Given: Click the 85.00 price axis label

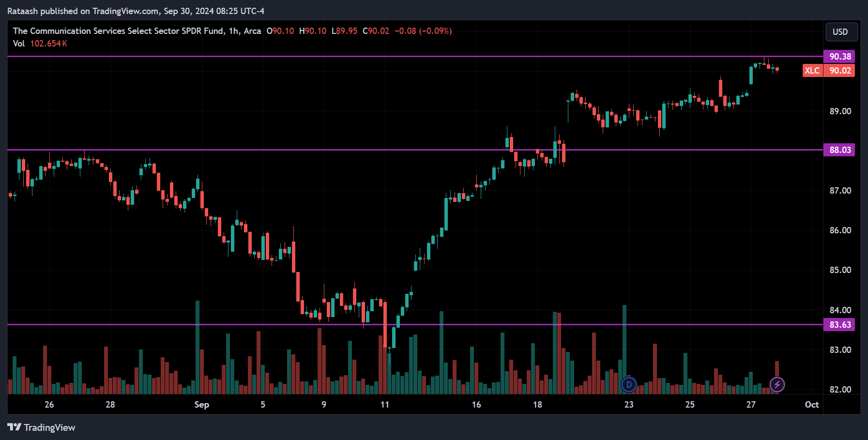Looking at the screenshot, I should [x=840, y=270].
